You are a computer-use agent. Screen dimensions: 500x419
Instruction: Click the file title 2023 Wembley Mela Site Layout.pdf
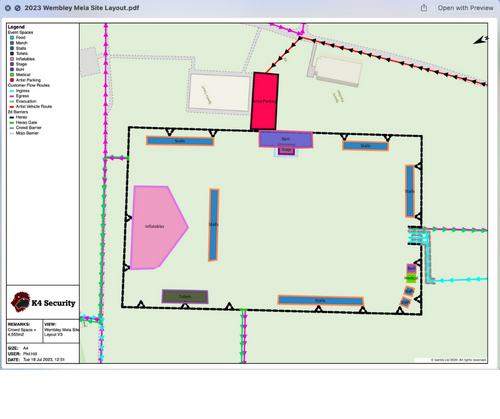tap(82, 8)
